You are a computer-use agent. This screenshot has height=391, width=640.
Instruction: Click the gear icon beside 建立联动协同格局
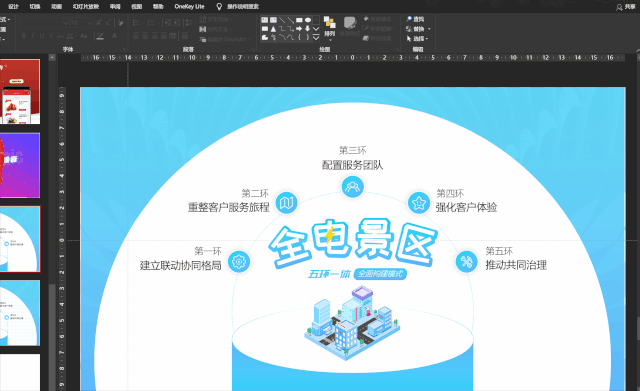239,262
